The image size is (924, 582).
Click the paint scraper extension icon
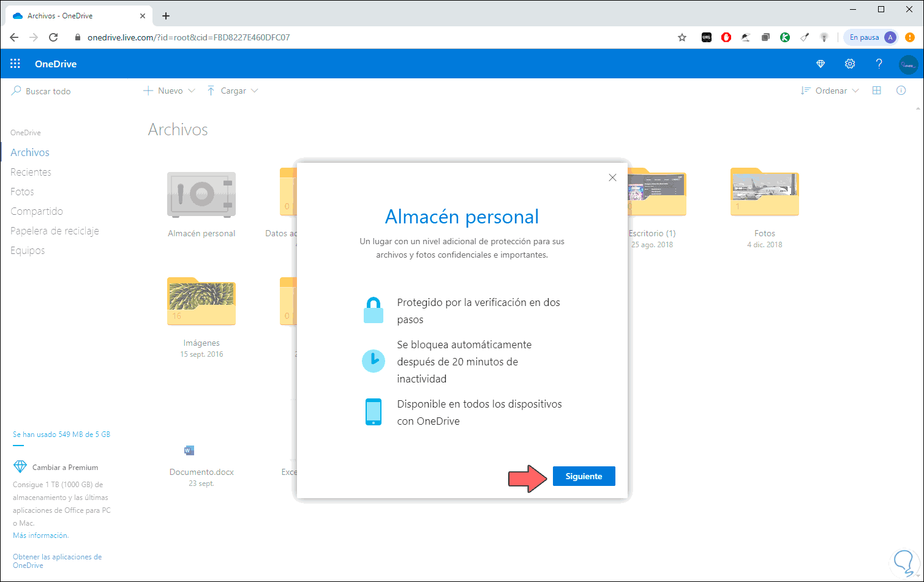[805, 37]
